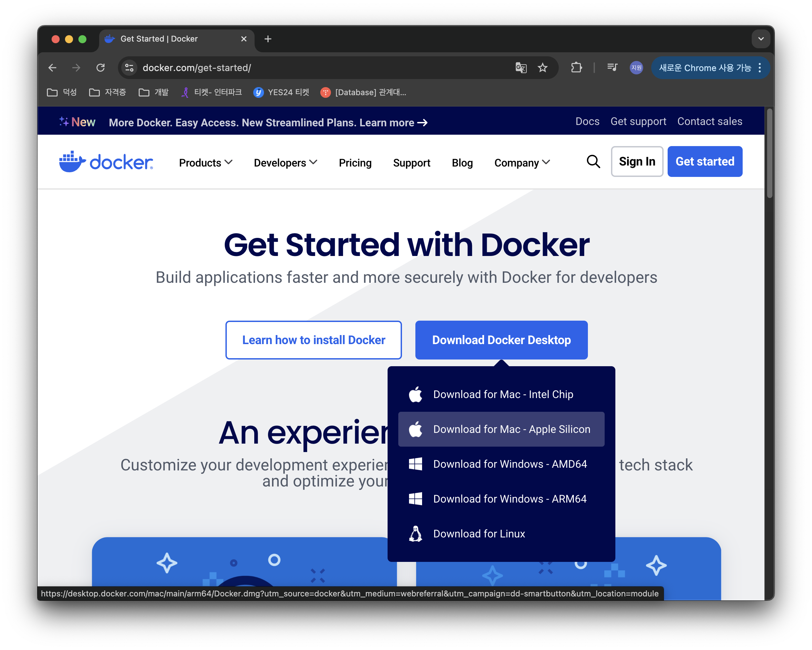The image size is (812, 650).
Task: Open site search via the magnifier icon
Action: [x=593, y=161]
